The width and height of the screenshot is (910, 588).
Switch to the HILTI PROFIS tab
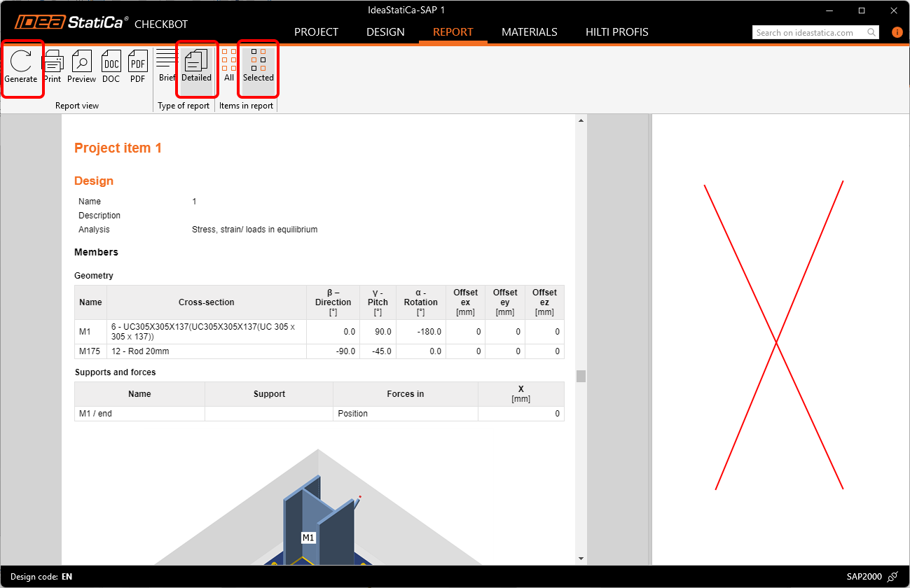616,31
